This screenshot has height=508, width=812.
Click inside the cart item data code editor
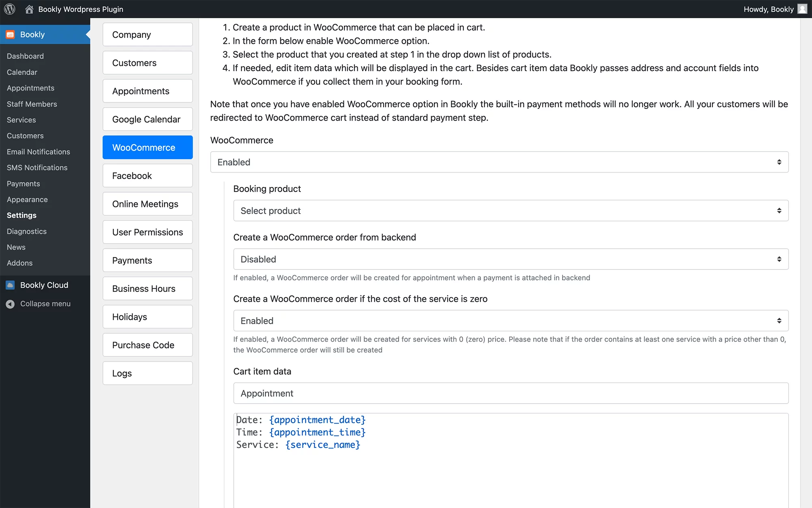[511, 460]
